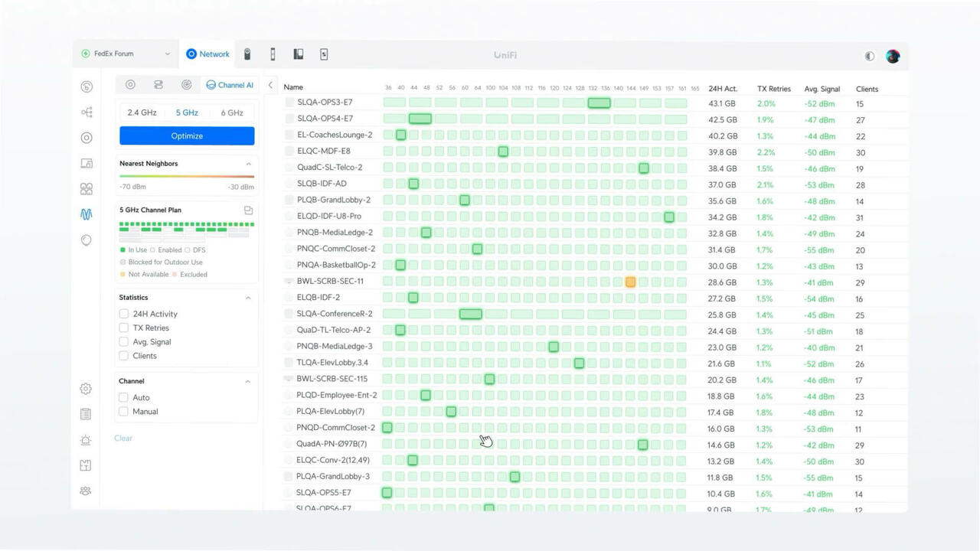Collapse the Nearest Neighbors section
This screenshot has height=551, width=980.
(248, 164)
